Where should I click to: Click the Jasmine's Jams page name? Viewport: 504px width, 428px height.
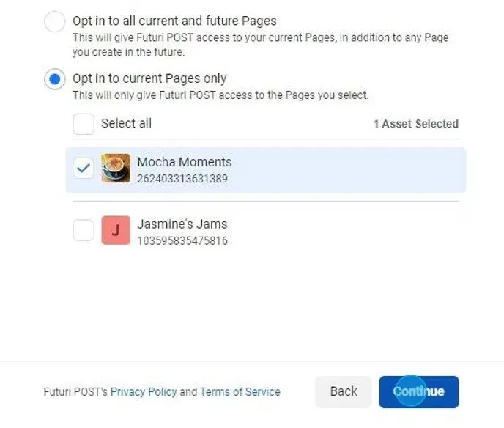click(x=182, y=224)
